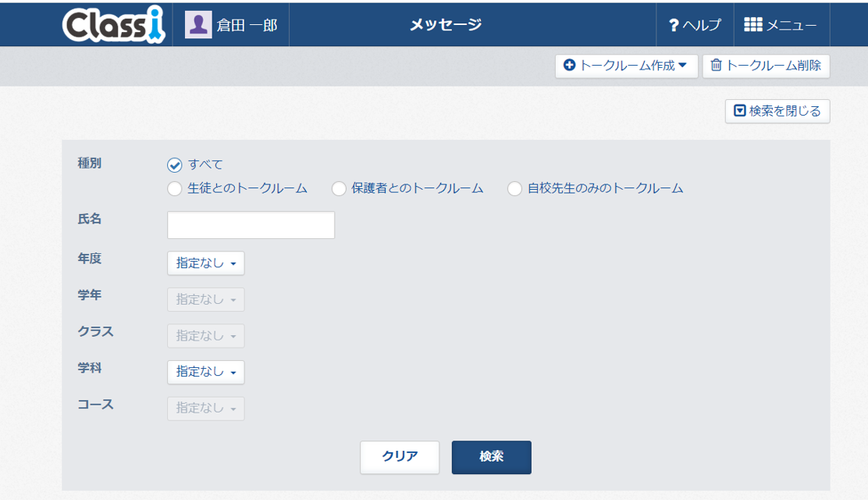Open the 学年 dropdown
Image resolution: width=868 pixels, height=500 pixels.
coord(205,299)
